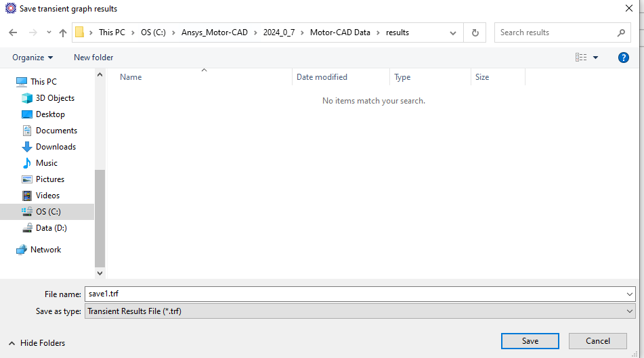Open Documents in navigation pane
Screen dimensions: 644x358
coord(56,131)
